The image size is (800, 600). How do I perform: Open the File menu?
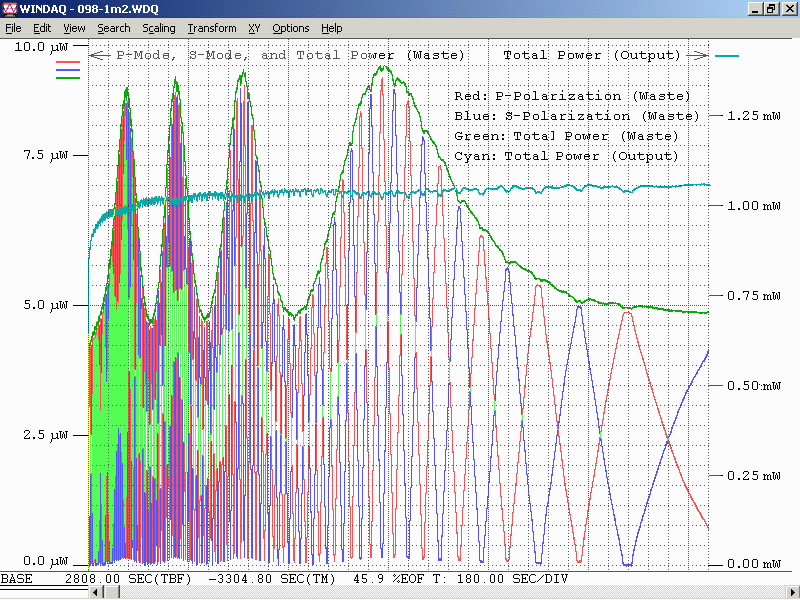click(x=13, y=28)
